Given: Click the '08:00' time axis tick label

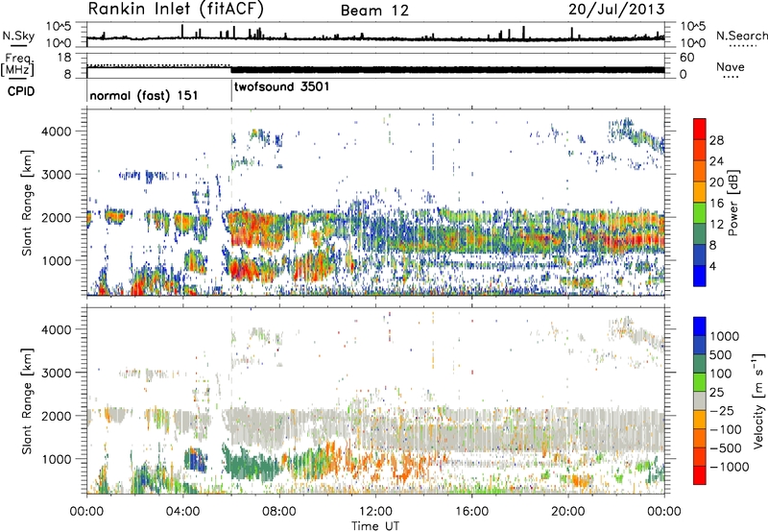Looking at the screenshot, I should pyautogui.click(x=279, y=512).
